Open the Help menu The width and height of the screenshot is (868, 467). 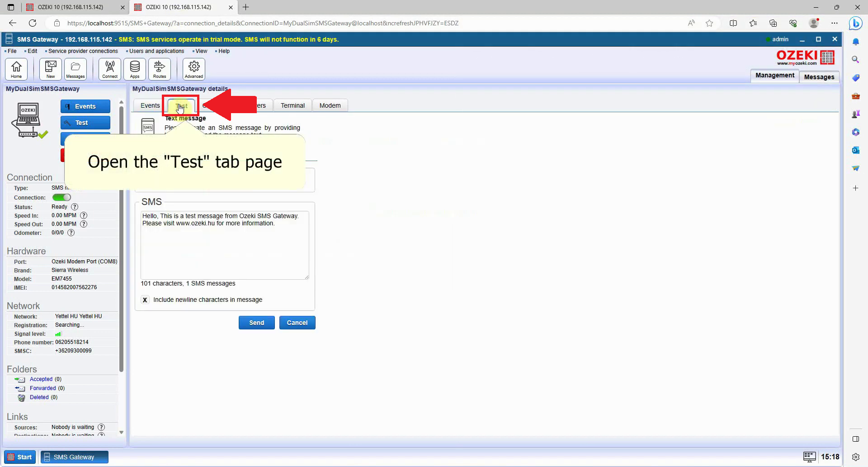224,51
